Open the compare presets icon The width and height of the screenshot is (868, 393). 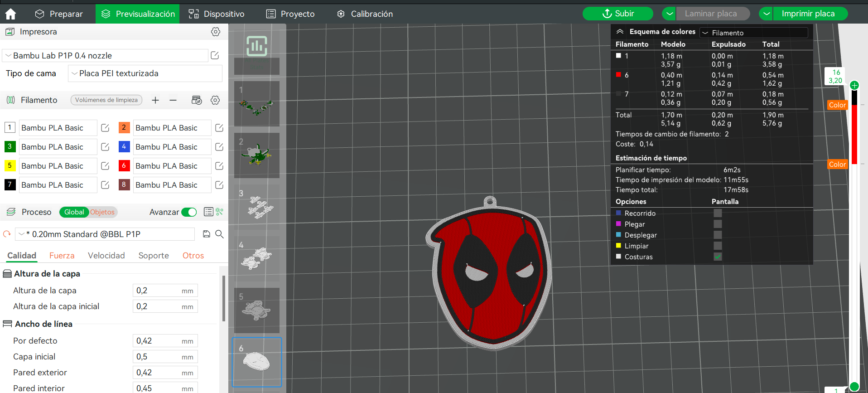pyautogui.click(x=220, y=212)
